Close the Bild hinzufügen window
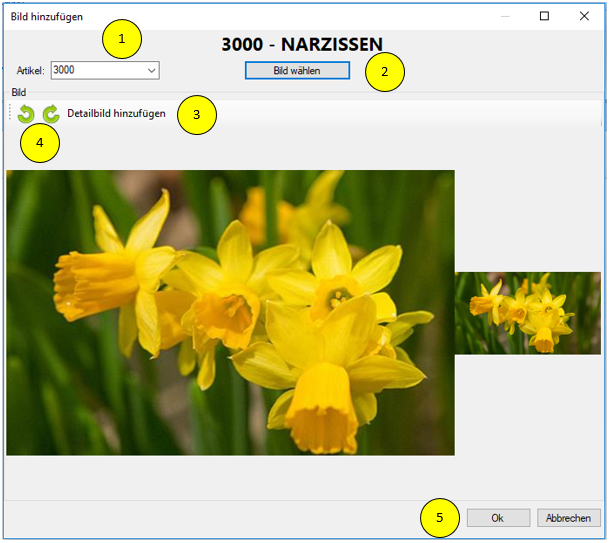610x543 pixels. coord(584,16)
